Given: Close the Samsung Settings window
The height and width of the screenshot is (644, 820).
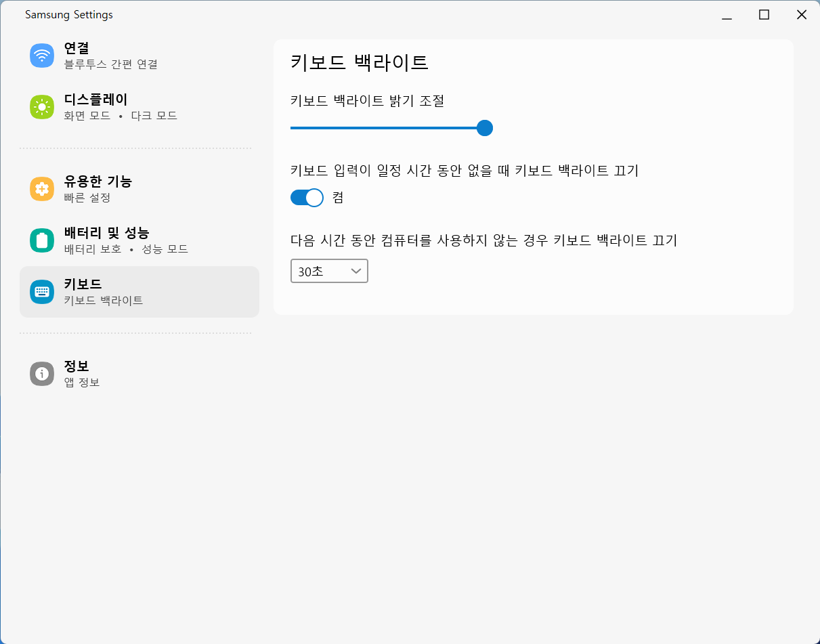Looking at the screenshot, I should pos(801,15).
